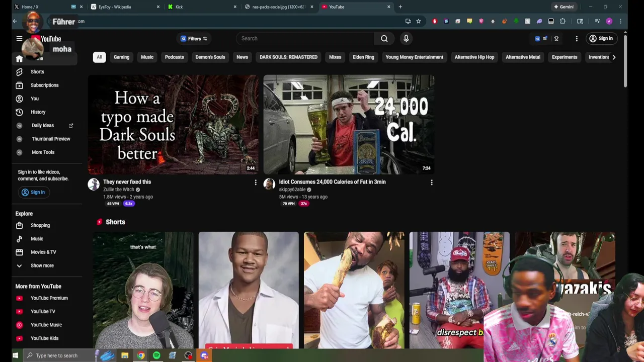Click the blue vidIQ icon near trophy
The width and height of the screenshot is (644, 362).
click(x=537, y=39)
